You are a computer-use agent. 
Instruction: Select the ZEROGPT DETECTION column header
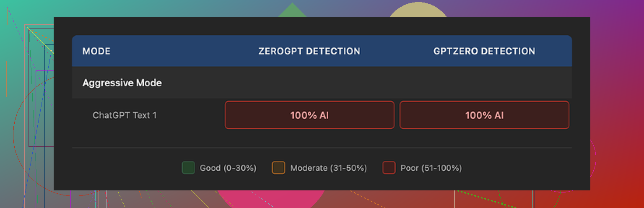(309, 51)
